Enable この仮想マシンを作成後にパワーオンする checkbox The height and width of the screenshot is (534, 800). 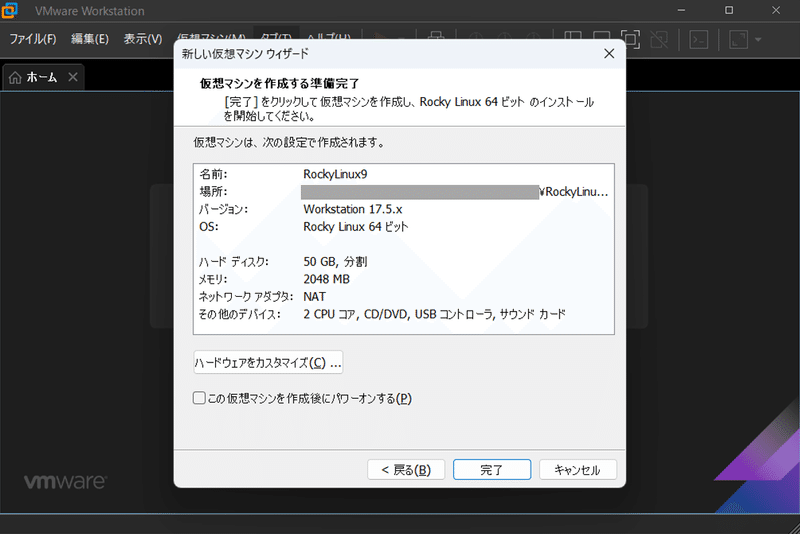pyautogui.click(x=199, y=398)
